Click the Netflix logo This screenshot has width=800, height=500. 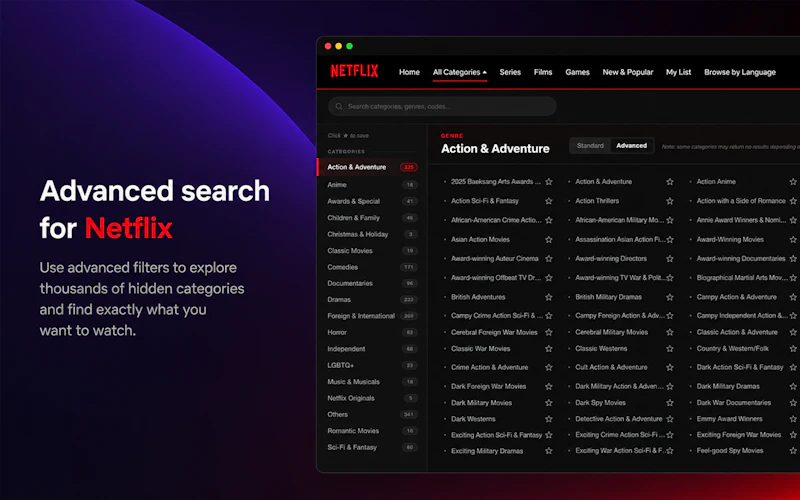354,71
